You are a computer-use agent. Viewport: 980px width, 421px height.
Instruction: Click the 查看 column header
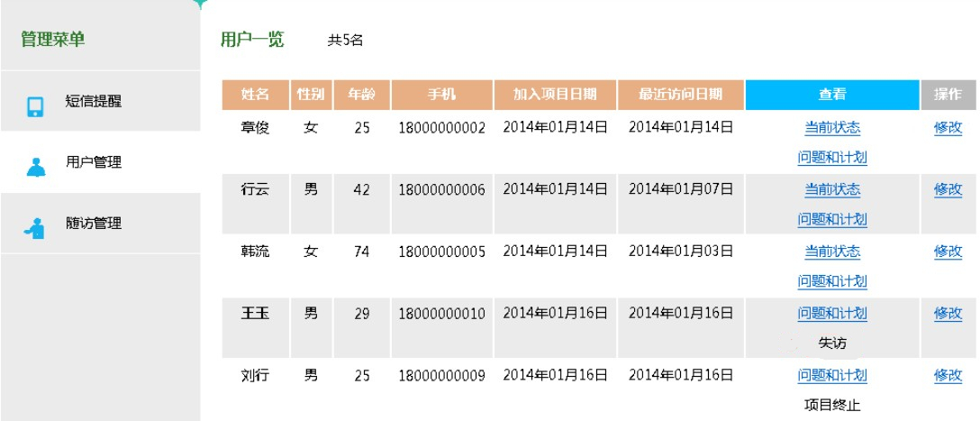[832, 95]
